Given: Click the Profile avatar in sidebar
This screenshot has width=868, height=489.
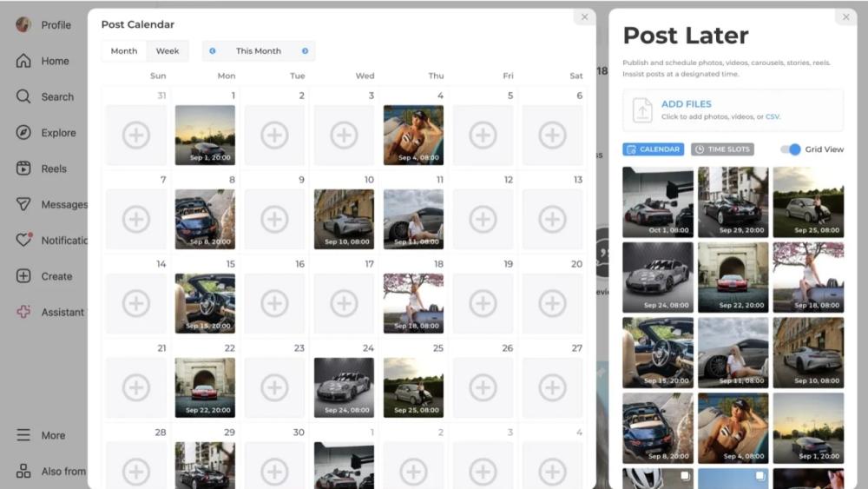Looking at the screenshot, I should 23,24.
